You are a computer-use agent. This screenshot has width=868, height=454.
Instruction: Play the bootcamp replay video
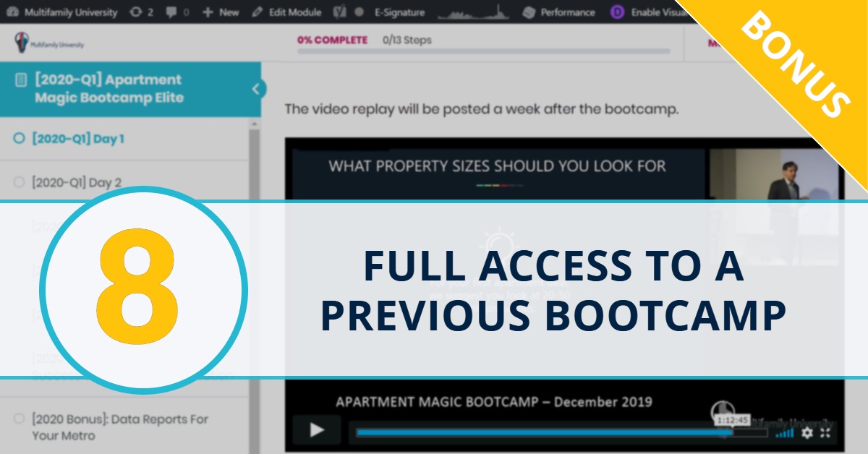(x=317, y=431)
